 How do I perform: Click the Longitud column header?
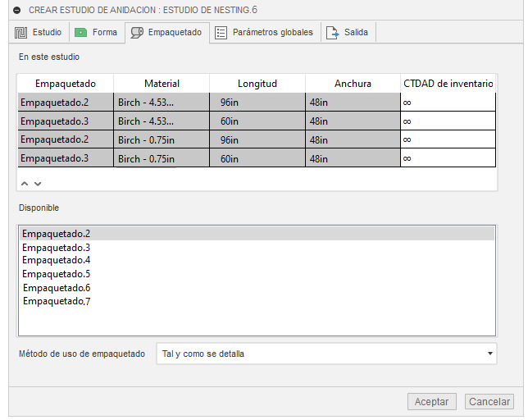click(x=257, y=84)
